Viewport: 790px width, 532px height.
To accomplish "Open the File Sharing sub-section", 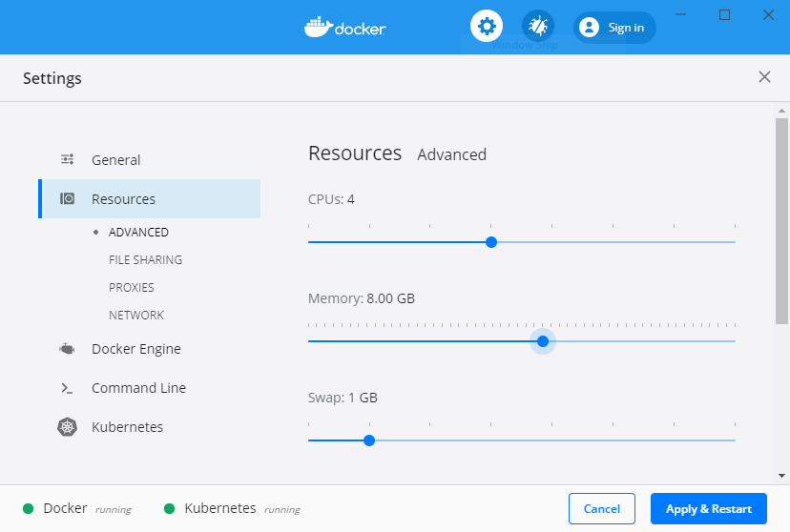I will [145, 259].
